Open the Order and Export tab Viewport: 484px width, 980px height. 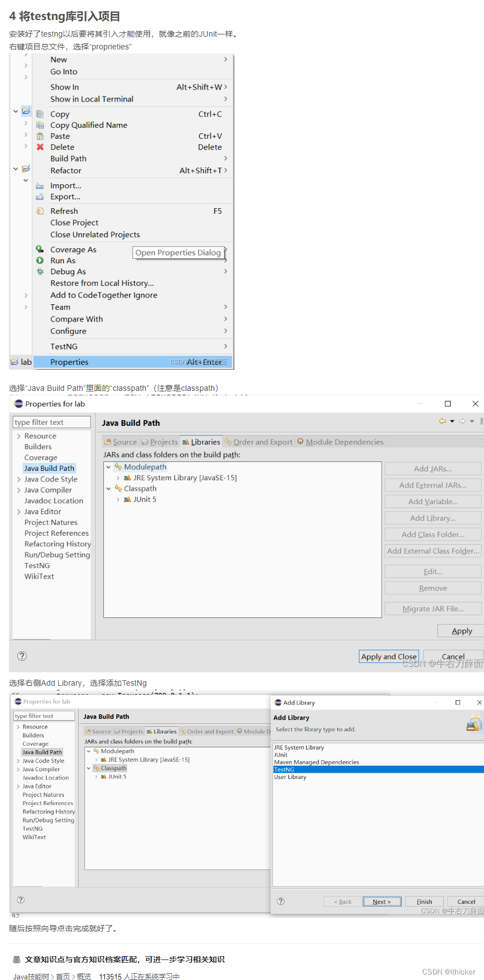click(258, 442)
